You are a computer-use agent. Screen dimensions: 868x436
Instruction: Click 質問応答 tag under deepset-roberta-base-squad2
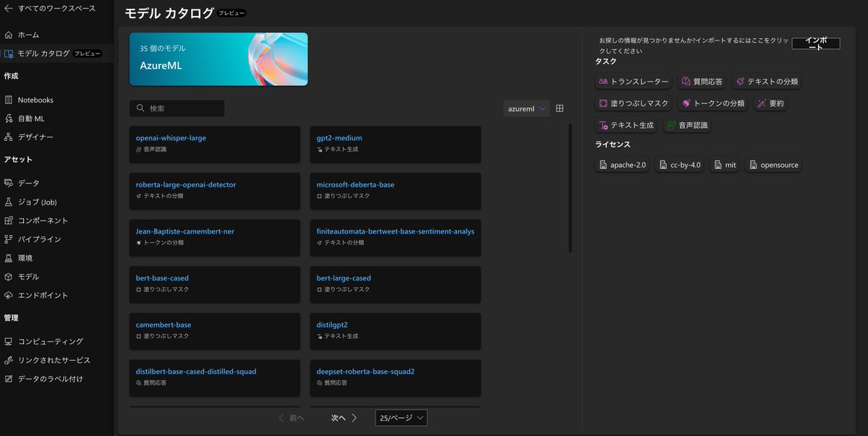pos(332,383)
